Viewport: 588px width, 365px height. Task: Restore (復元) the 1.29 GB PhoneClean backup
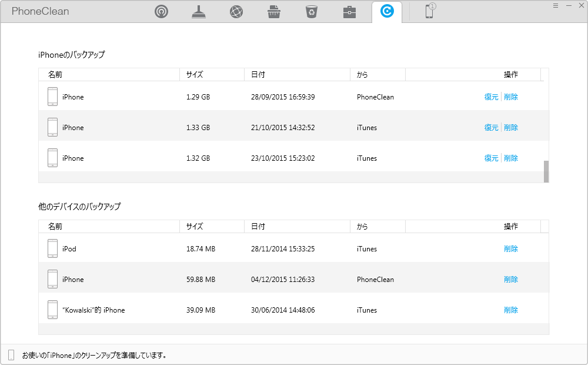[x=491, y=97]
